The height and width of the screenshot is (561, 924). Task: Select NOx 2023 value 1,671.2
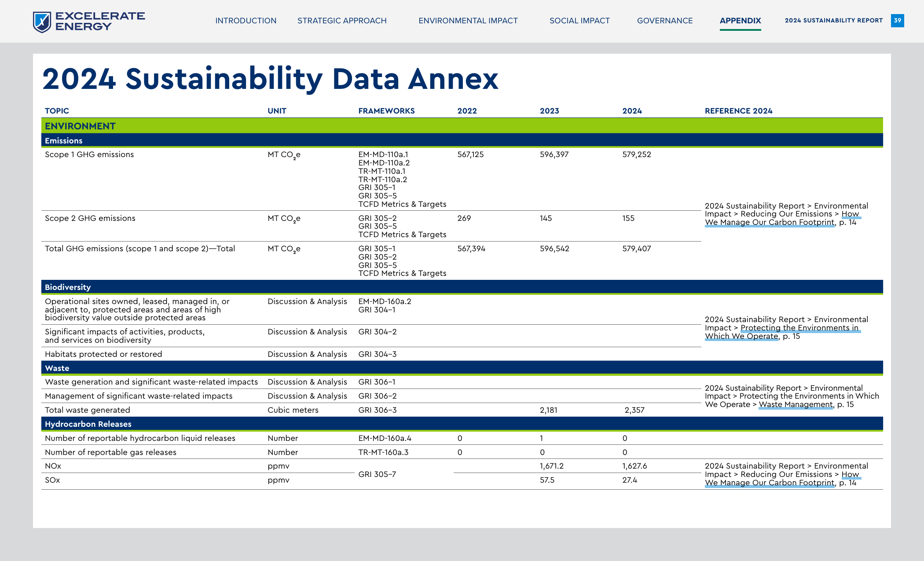click(552, 466)
